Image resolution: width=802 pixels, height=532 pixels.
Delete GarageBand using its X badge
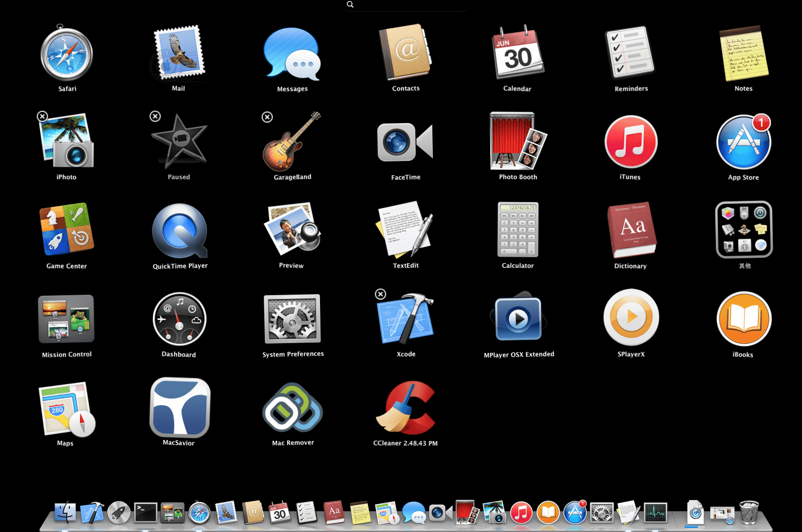[267, 117]
